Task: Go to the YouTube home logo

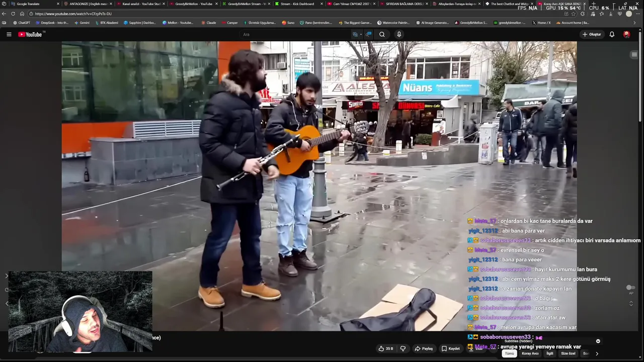Action: pyautogui.click(x=30, y=34)
